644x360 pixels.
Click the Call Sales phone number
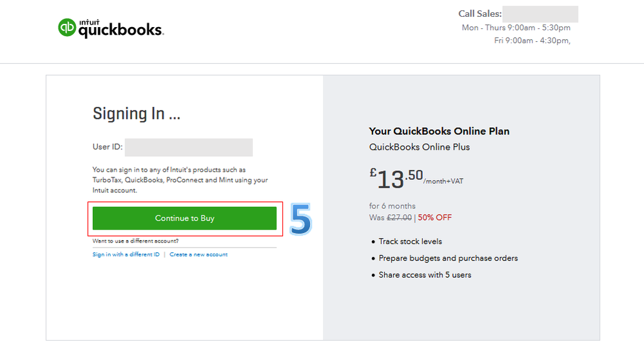tap(540, 14)
